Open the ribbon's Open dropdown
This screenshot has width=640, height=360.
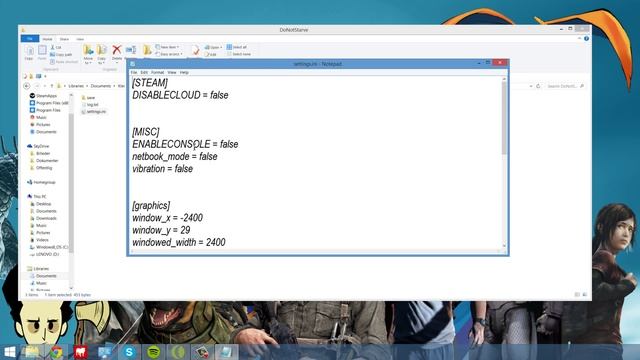[213, 47]
